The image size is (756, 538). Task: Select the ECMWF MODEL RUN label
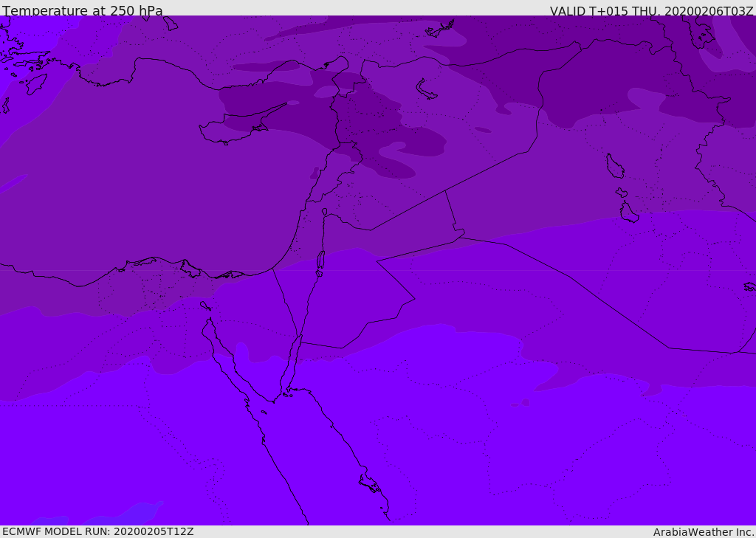pos(97,531)
